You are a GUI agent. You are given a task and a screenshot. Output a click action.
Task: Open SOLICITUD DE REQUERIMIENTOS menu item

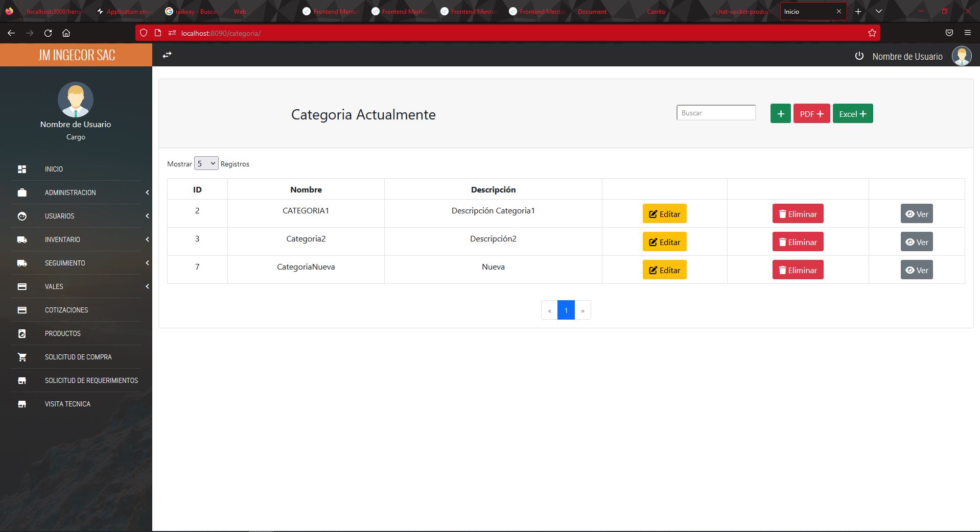tap(91, 380)
